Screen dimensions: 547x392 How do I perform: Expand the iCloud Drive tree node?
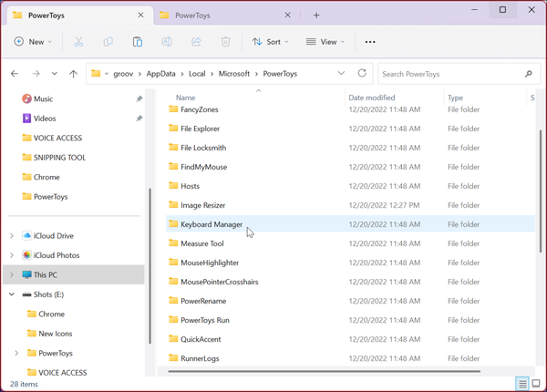tap(12, 236)
